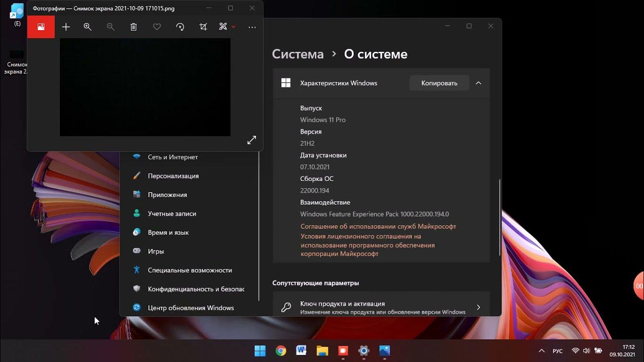The image size is (644, 362).
Task: Open Учетные записи settings section
Action: coord(189,214)
